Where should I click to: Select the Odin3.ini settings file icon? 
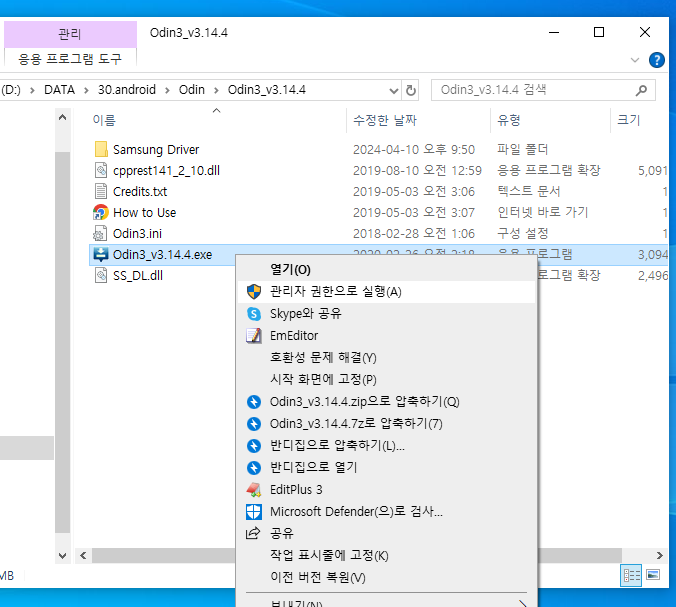(x=100, y=233)
